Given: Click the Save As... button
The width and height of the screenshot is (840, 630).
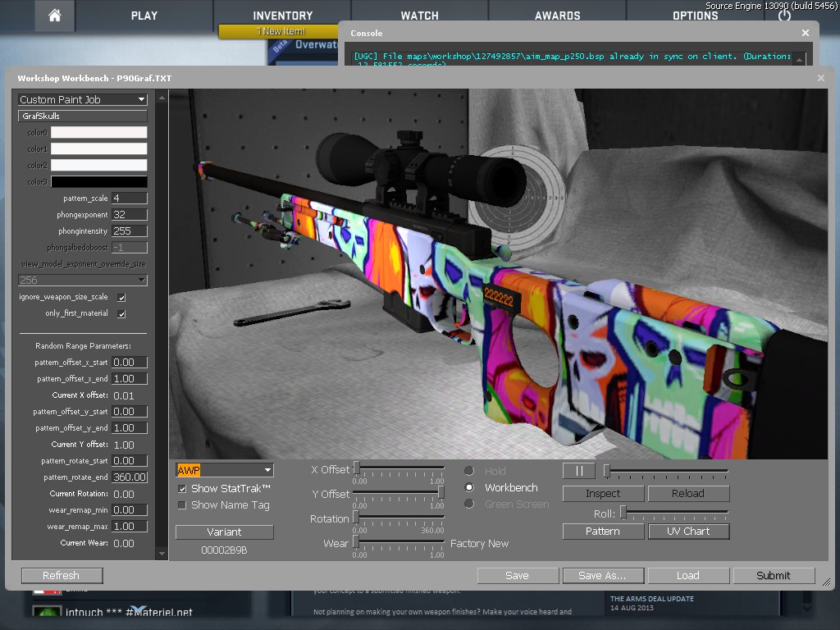Looking at the screenshot, I should [x=603, y=575].
